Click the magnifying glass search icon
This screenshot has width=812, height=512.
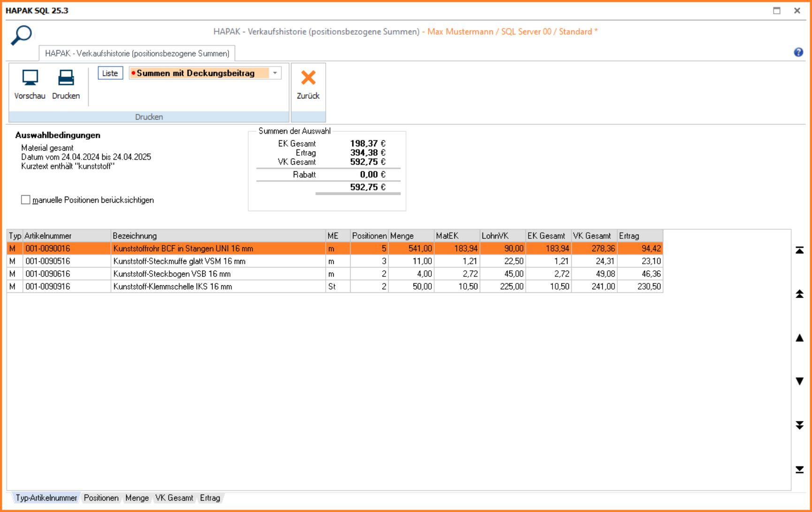[21, 35]
